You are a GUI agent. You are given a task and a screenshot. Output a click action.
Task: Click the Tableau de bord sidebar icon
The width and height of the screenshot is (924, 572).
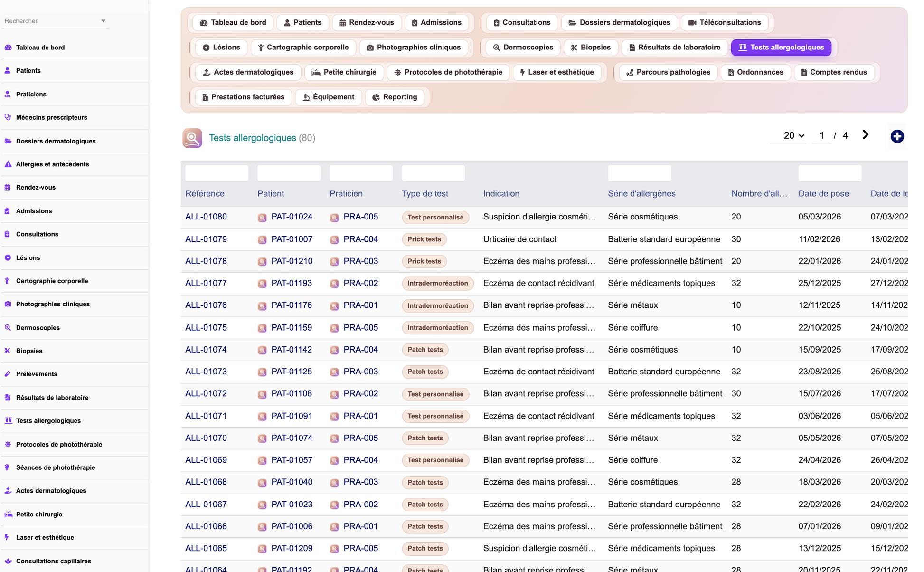pos(8,48)
